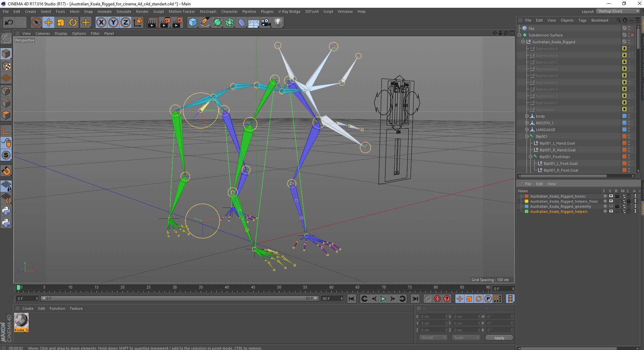The height and width of the screenshot is (350, 644).
Task: Click the upper Python script icon
Action: click(6, 211)
